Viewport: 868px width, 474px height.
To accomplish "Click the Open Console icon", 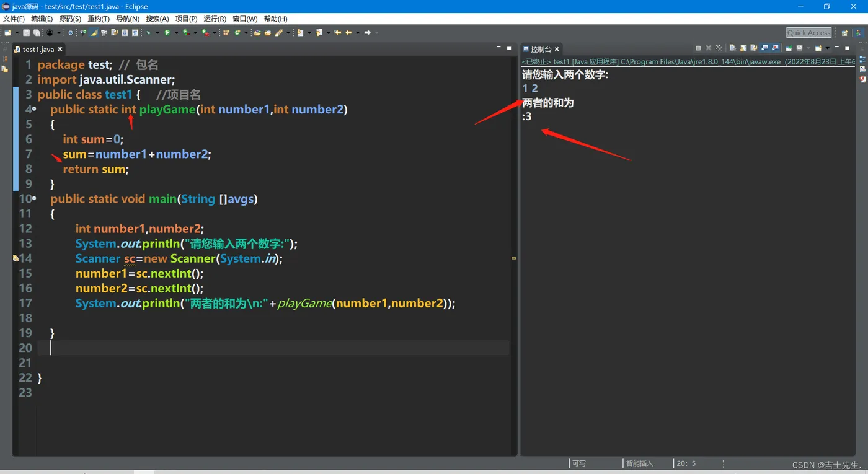I will (818, 48).
